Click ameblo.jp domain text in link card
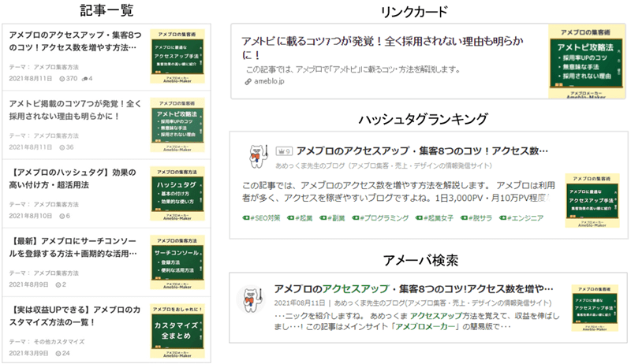 pos(269,82)
